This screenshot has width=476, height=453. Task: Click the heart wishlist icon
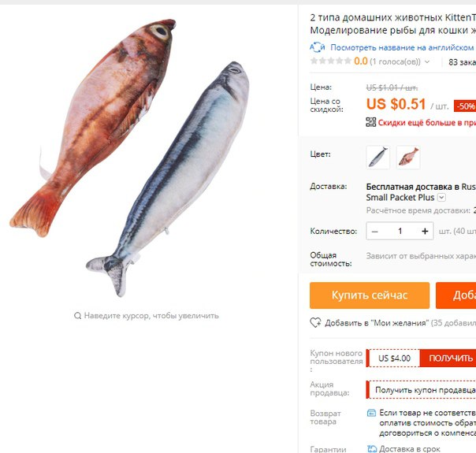(315, 322)
